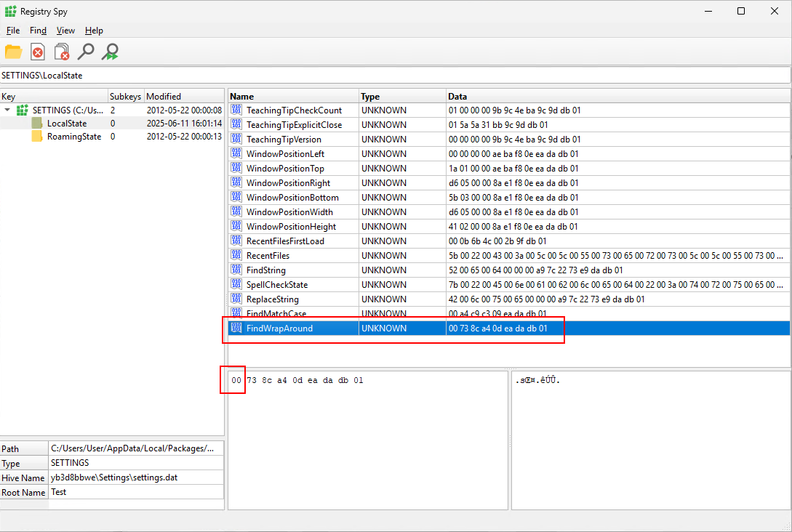
Task: Click the binary icon of TeachingTipExplicitClose
Action: [x=236, y=124]
